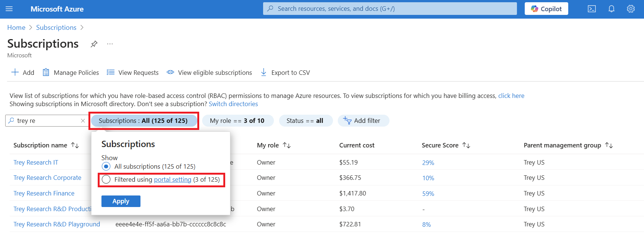Open Trey Research Corporate subscription
644x245 pixels.
(47, 178)
